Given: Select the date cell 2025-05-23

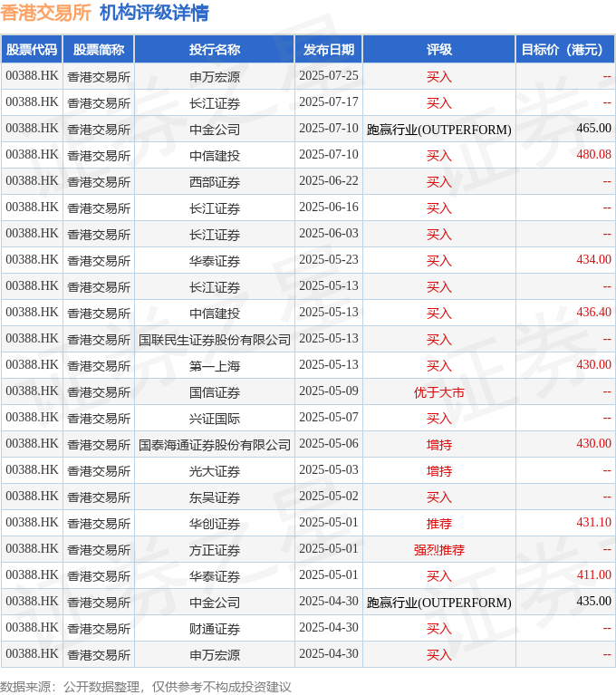Looking at the screenshot, I should coord(329,259).
